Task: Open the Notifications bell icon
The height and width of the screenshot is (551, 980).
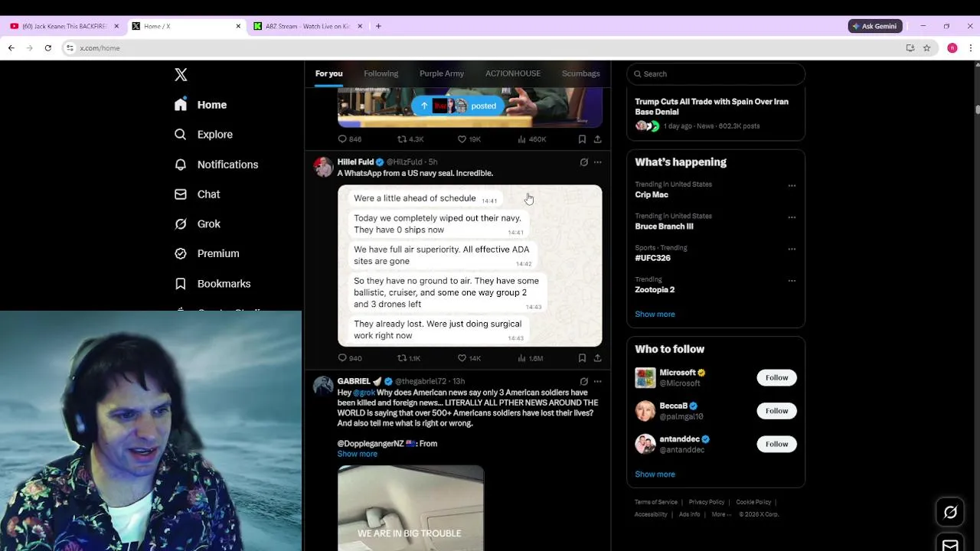Action: coord(181,165)
